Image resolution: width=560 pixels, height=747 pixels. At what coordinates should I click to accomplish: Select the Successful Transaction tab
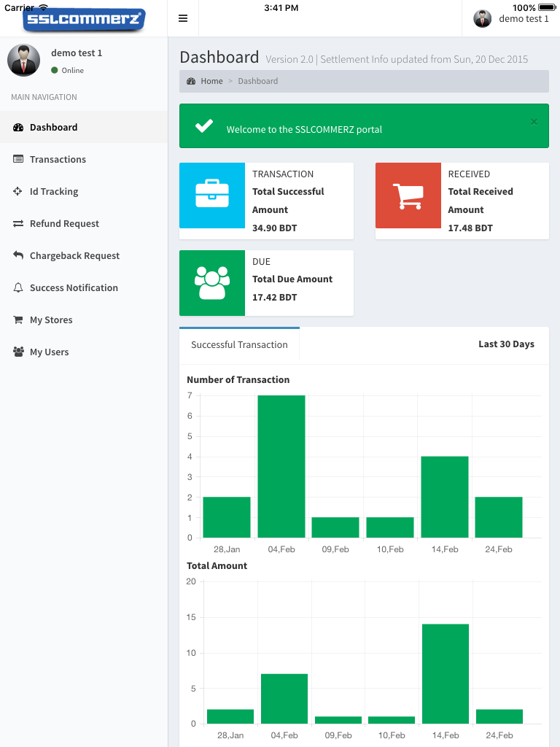[239, 344]
